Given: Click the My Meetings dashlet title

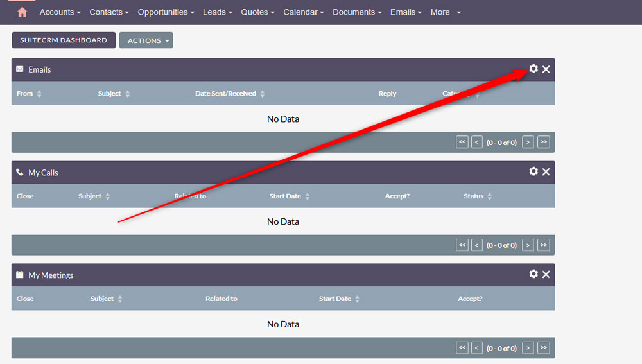Looking at the screenshot, I should [51, 275].
